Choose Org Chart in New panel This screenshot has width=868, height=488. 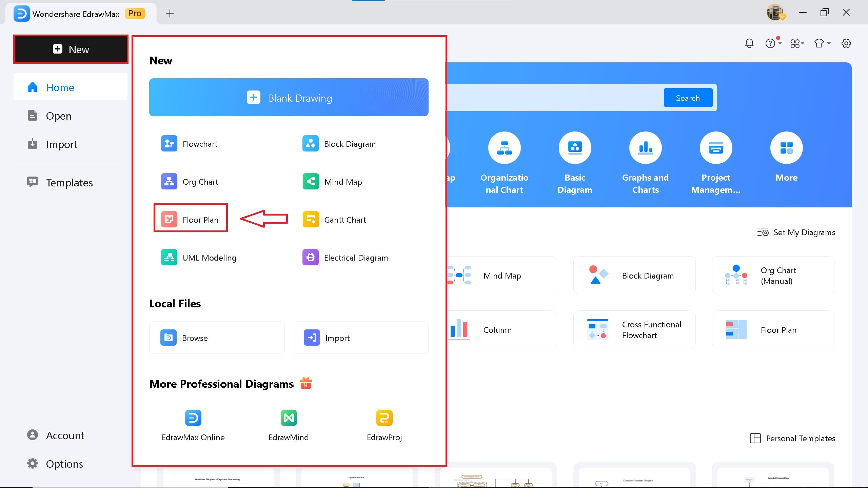190,182
